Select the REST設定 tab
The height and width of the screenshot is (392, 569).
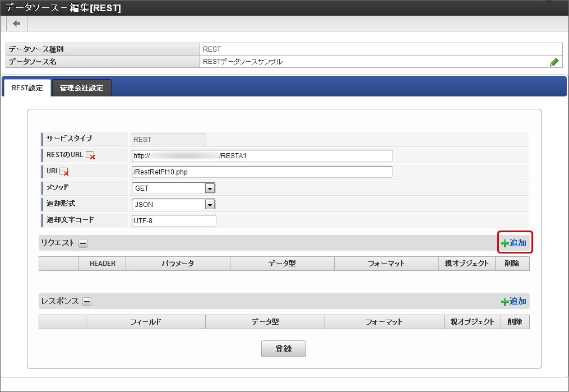click(27, 88)
